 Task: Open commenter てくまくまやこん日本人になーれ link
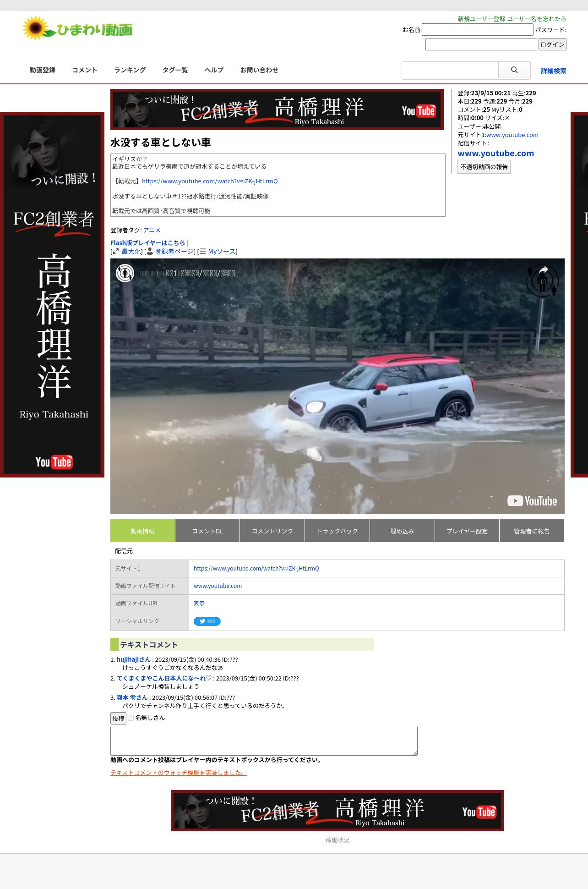click(x=164, y=678)
